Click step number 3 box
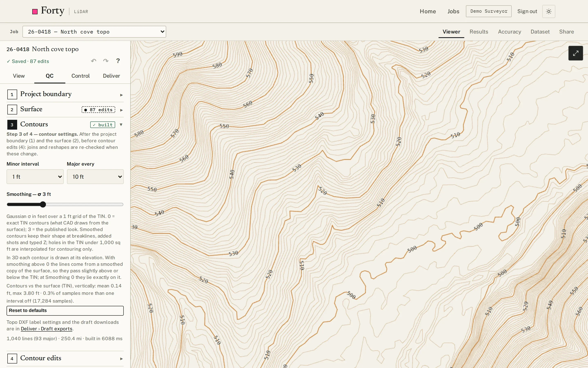Image resolution: width=588 pixels, height=368 pixels. (12, 125)
